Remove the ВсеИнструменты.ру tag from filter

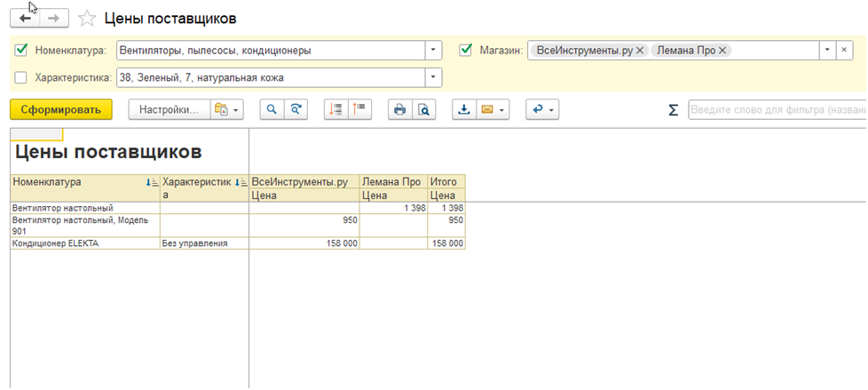640,51
